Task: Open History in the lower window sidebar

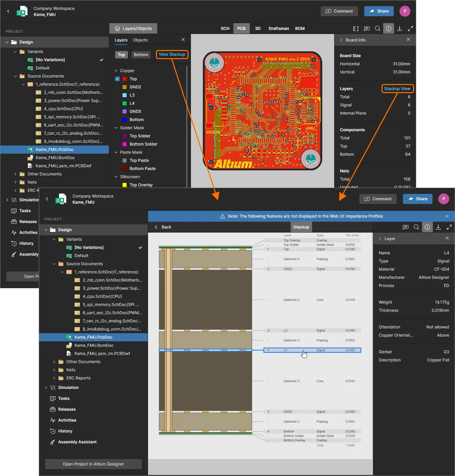Action: [x=65, y=431]
